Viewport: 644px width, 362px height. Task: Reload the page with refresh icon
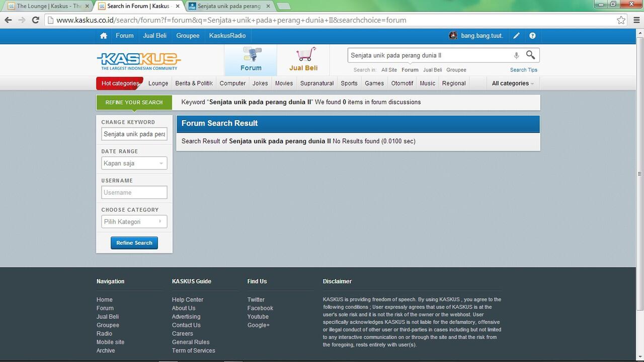click(35, 20)
